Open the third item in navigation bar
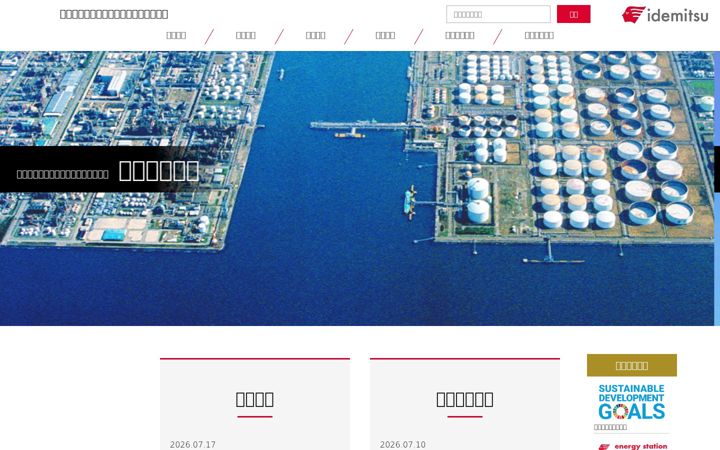This screenshot has width=720, height=450. [x=315, y=35]
